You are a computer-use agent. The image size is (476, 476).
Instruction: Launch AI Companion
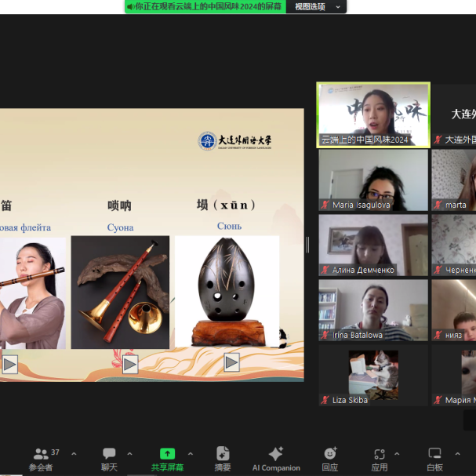[276, 457]
